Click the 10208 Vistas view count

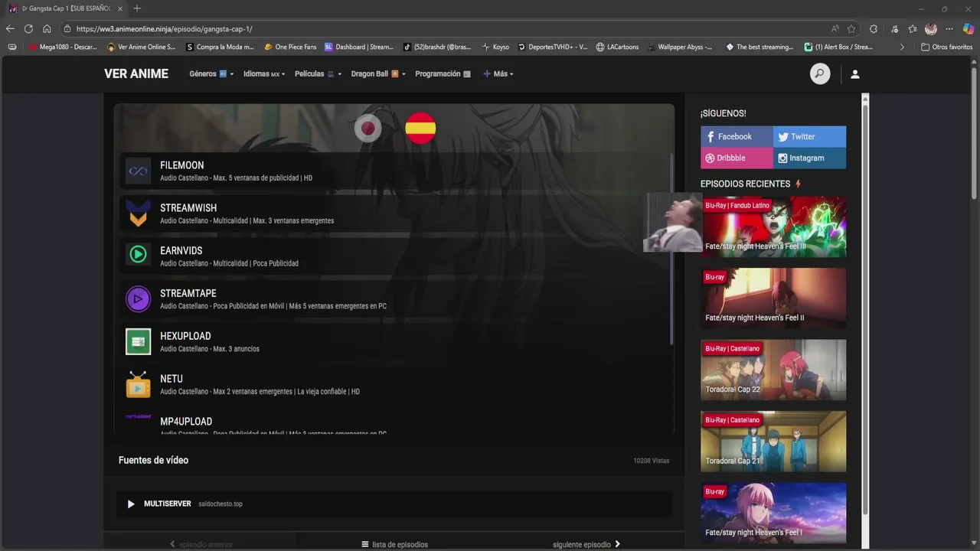click(x=652, y=461)
